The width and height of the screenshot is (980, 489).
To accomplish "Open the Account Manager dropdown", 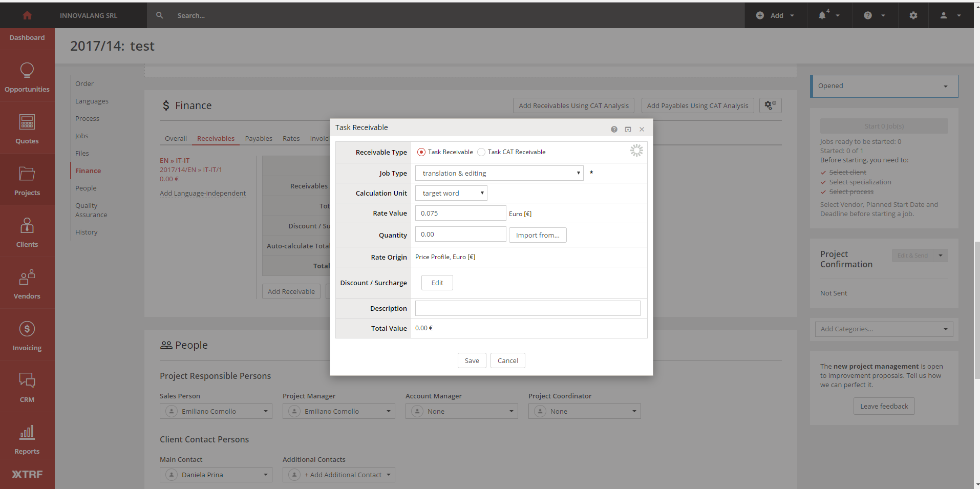I will click(x=461, y=411).
